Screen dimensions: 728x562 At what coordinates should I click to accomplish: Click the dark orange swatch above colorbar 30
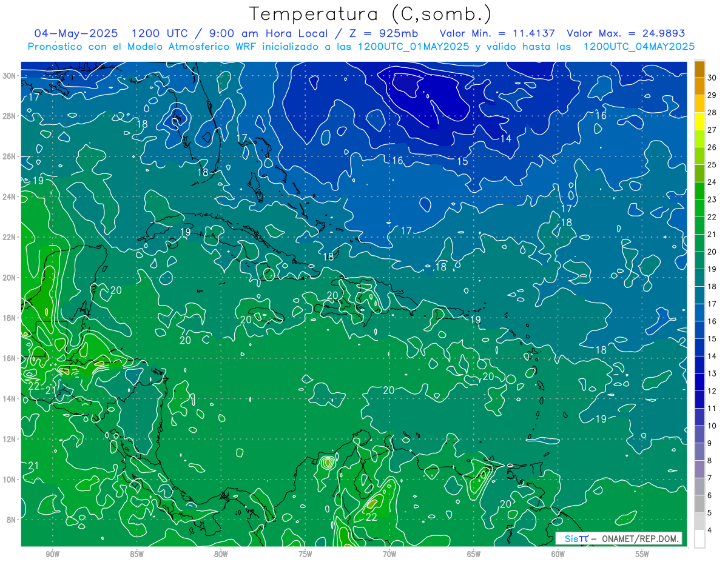(699, 69)
